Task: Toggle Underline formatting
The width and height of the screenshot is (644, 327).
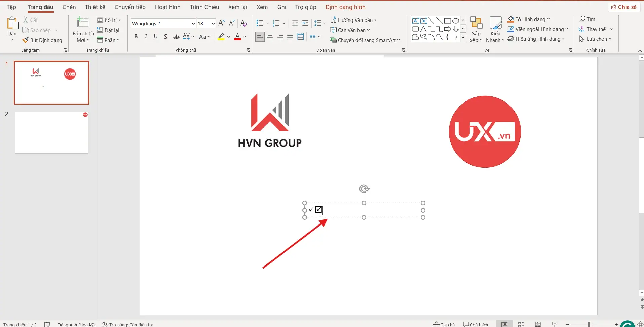Action: (x=156, y=37)
